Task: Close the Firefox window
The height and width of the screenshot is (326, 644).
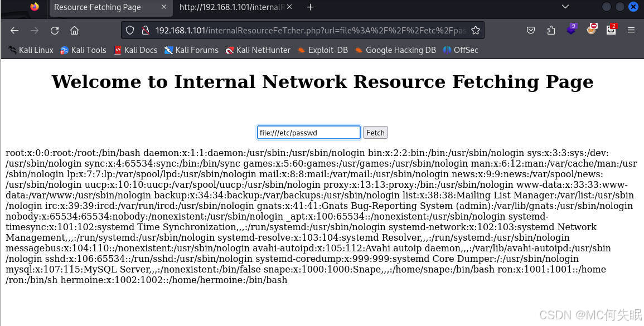Action: (634, 7)
